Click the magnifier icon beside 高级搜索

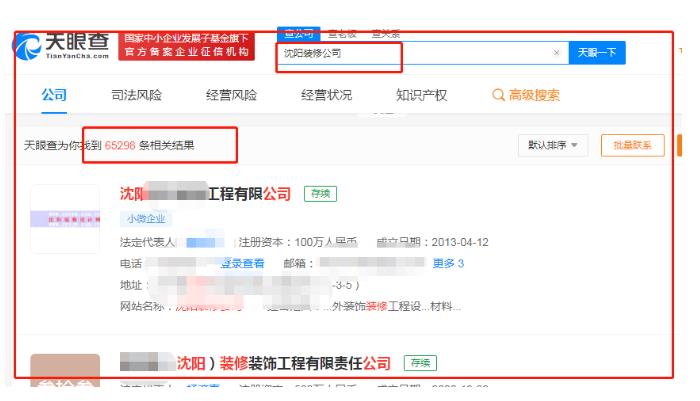pyautogui.click(x=498, y=95)
